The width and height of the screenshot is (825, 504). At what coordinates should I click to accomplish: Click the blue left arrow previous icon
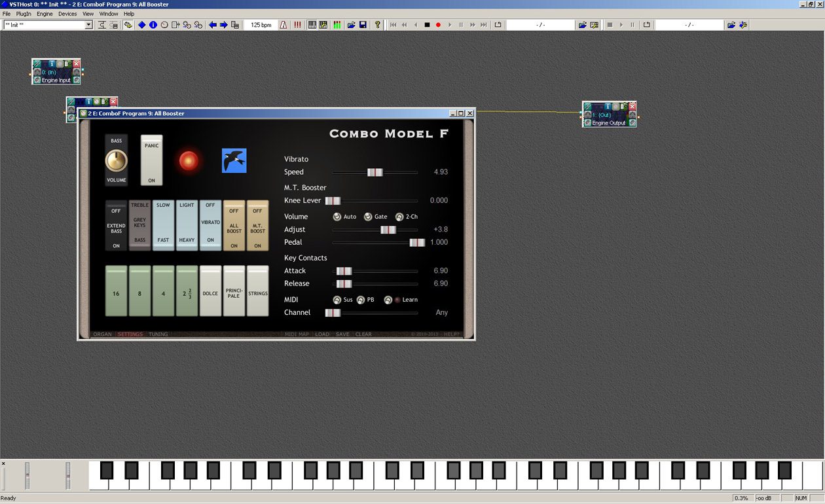pyautogui.click(x=213, y=25)
